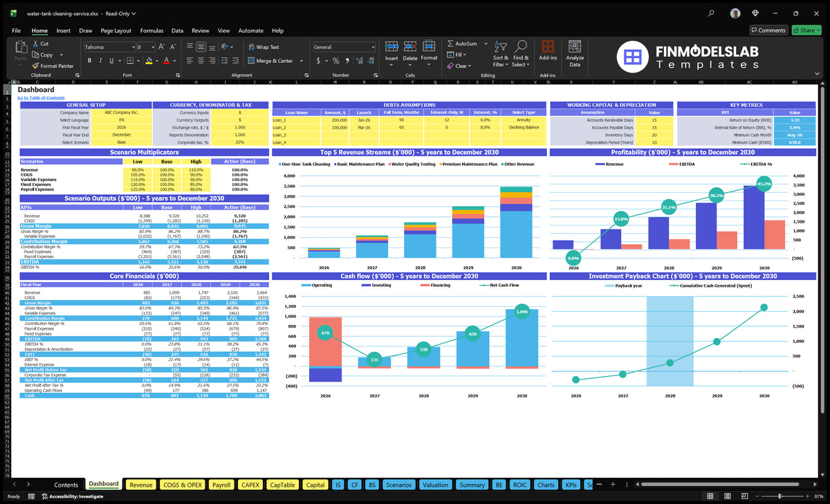
Task: Apply Comma Style number format
Action: (x=347, y=61)
